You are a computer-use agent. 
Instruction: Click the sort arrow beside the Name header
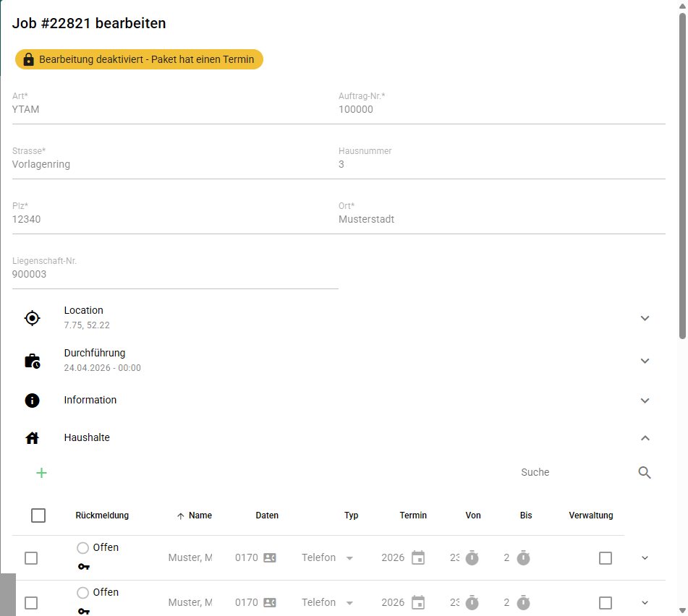(x=180, y=516)
